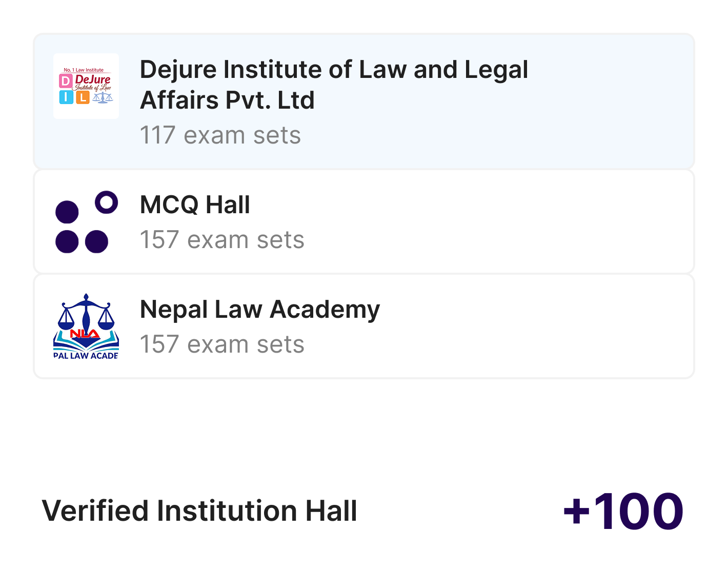
Task: Click the MCQ Hall dots logo
Action: [86, 222]
